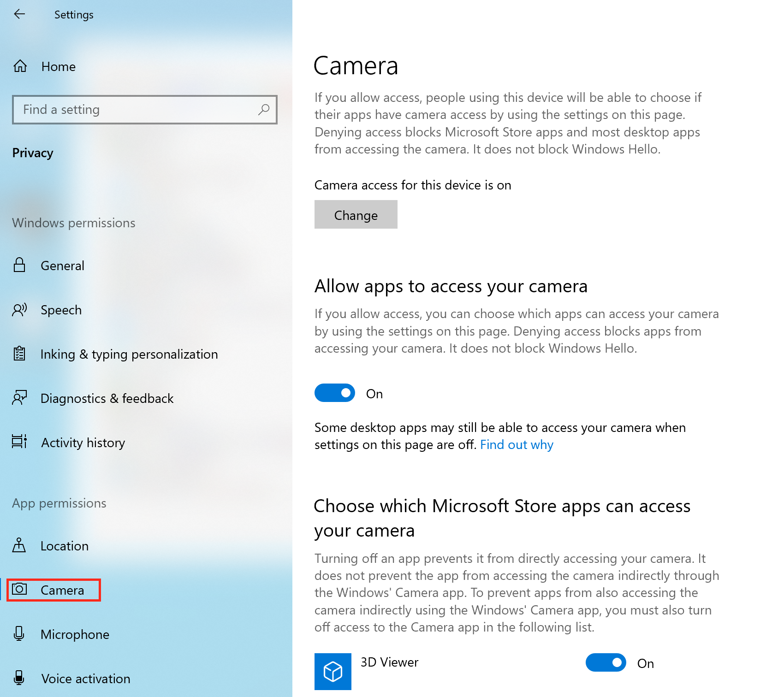Click 'Allow apps to access your camera' heading
Viewport: 784px width, 697px height.
(x=451, y=286)
